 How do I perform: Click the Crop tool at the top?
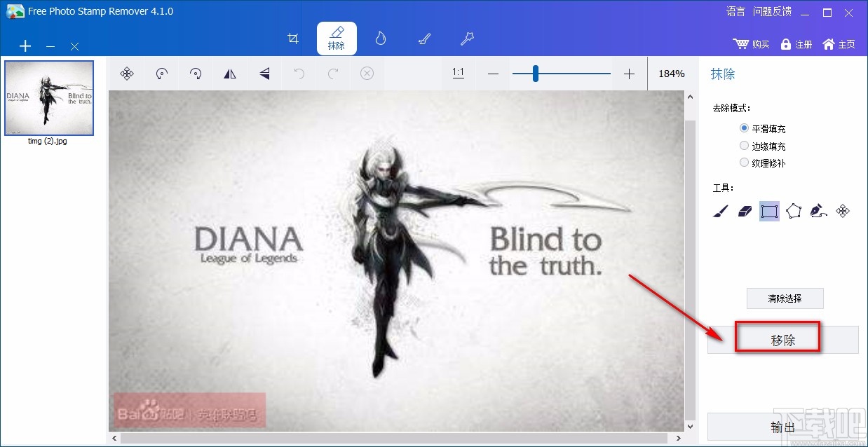click(x=293, y=39)
